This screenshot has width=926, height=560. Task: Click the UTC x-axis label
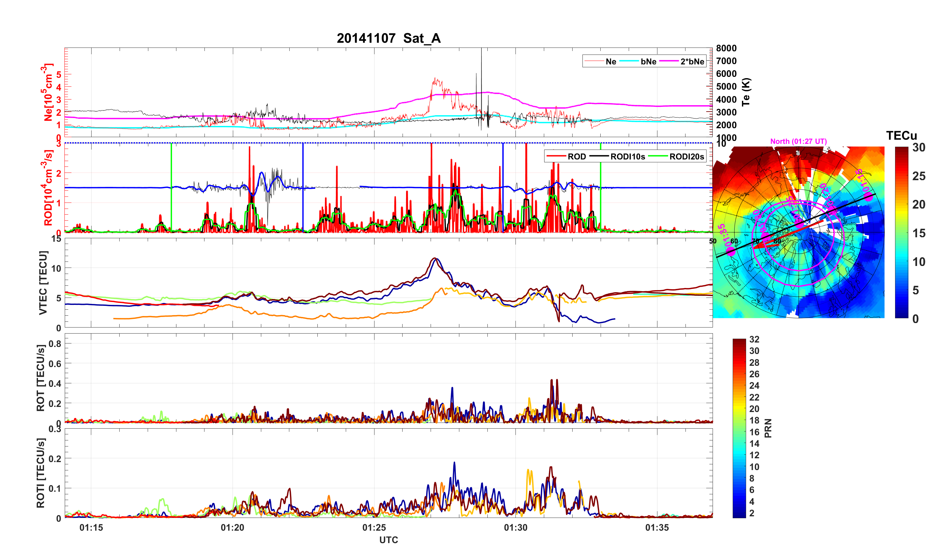388,540
